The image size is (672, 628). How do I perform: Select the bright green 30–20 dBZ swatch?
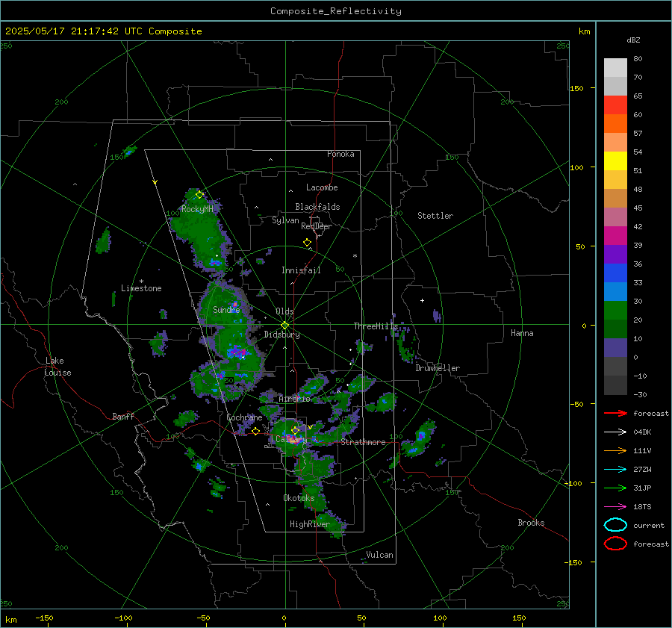coord(615,311)
